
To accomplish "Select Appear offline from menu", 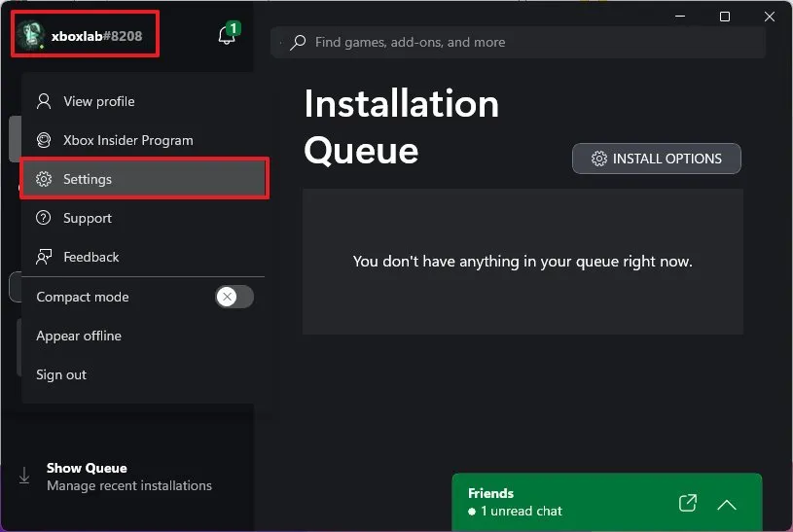I will 79,336.
